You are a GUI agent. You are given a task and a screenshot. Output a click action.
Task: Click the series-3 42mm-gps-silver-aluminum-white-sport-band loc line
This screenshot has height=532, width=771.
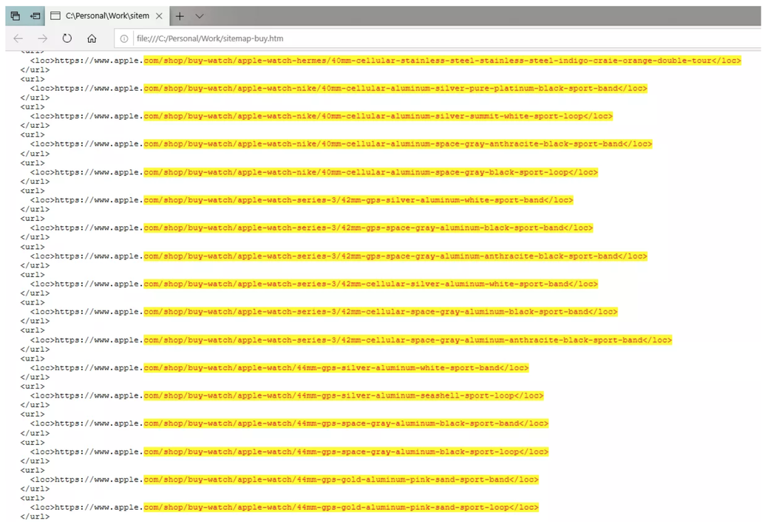[x=302, y=200]
